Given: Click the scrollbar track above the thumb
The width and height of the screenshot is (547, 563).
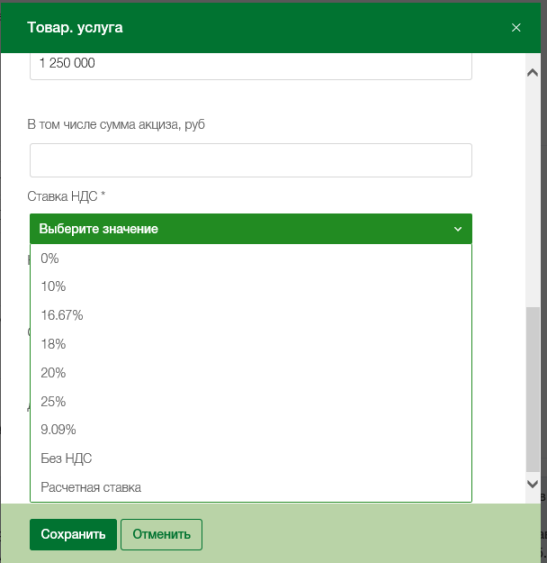Looking at the screenshot, I should coord(533,194).
